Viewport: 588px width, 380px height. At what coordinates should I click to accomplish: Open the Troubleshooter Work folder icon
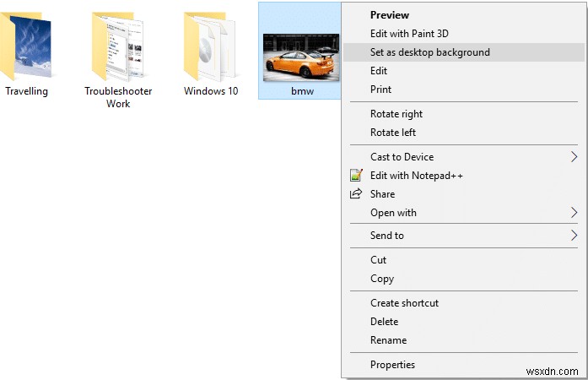click(x=117, y=46)
